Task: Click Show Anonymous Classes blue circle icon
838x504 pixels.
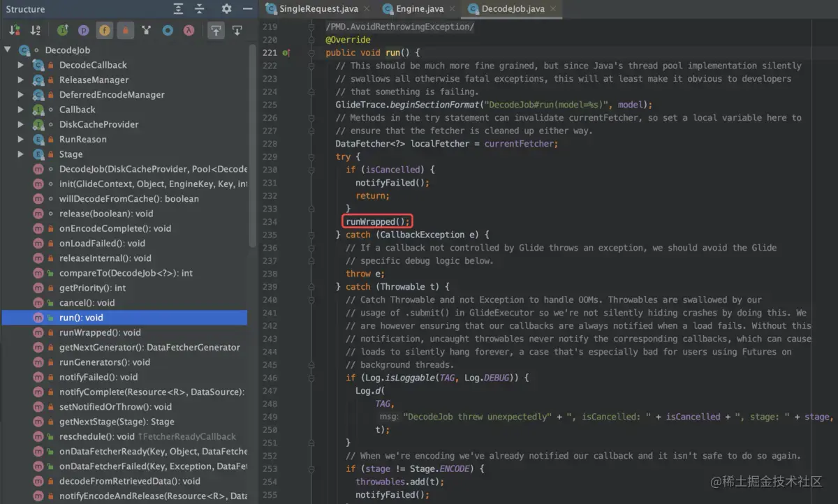Action: point(168,30)
